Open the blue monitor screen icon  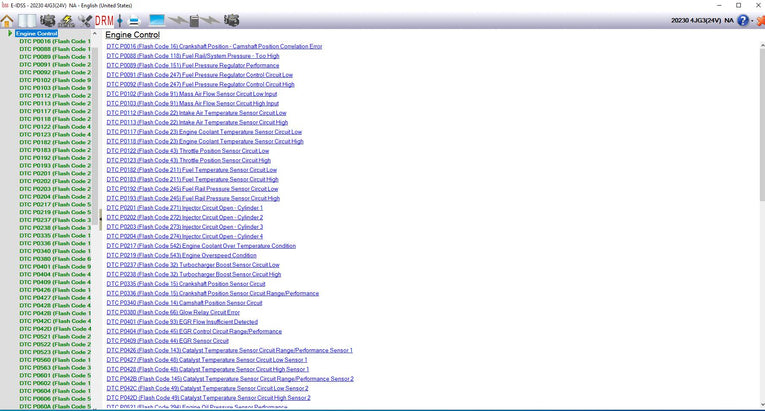[156, 20]
